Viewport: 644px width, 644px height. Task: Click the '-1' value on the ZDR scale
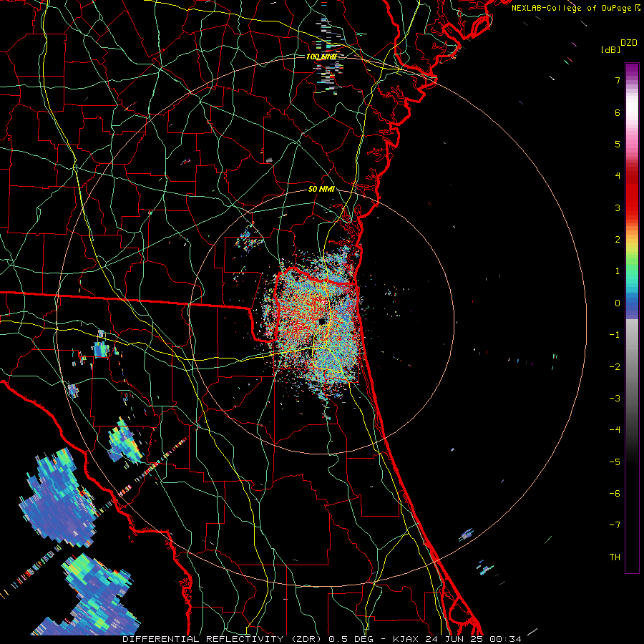615,335
